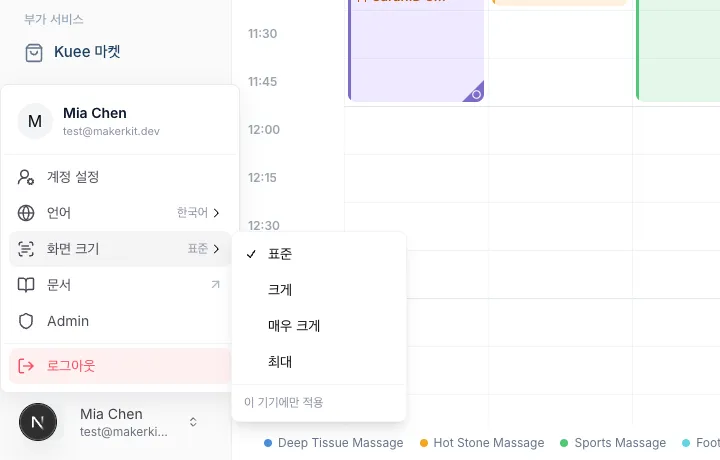Select 최대 screen size option
720x460 pixels.
(319, 362)
